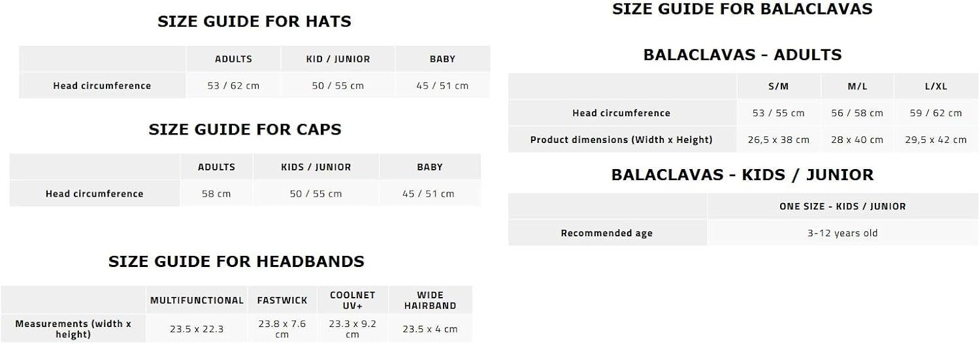Screen dimensions: 980x344
Task: Click the Coolnet UV+ column header
Action: point(352,300)
